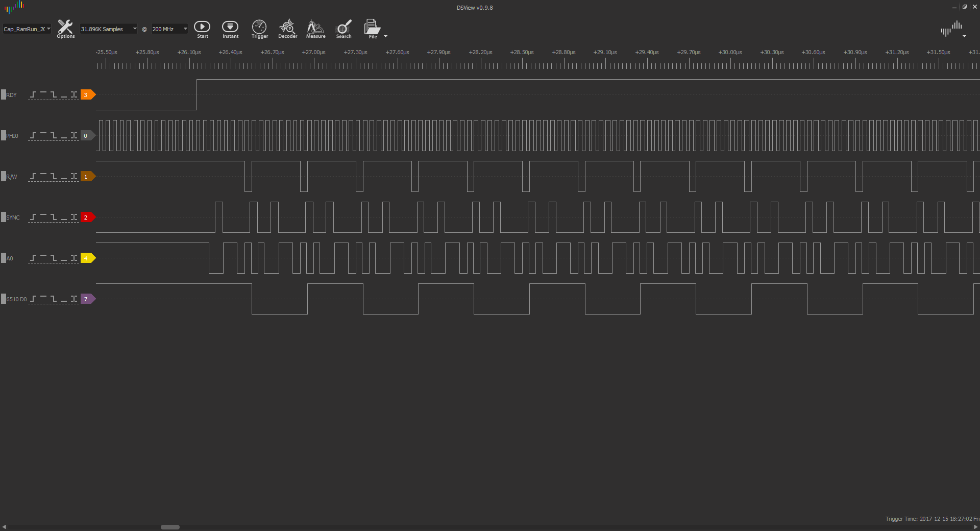Click the Instant capture icon
980x531 pixels.
pos(230,29)
